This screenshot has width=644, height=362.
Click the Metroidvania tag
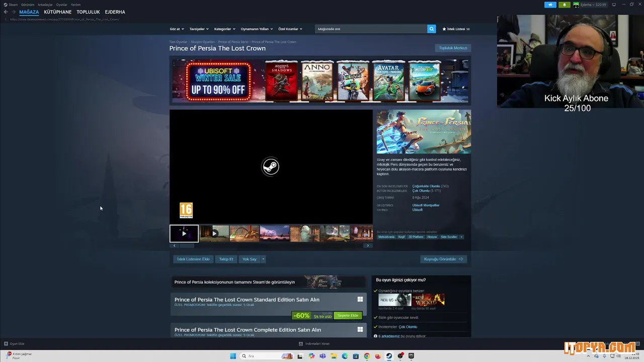386,237
